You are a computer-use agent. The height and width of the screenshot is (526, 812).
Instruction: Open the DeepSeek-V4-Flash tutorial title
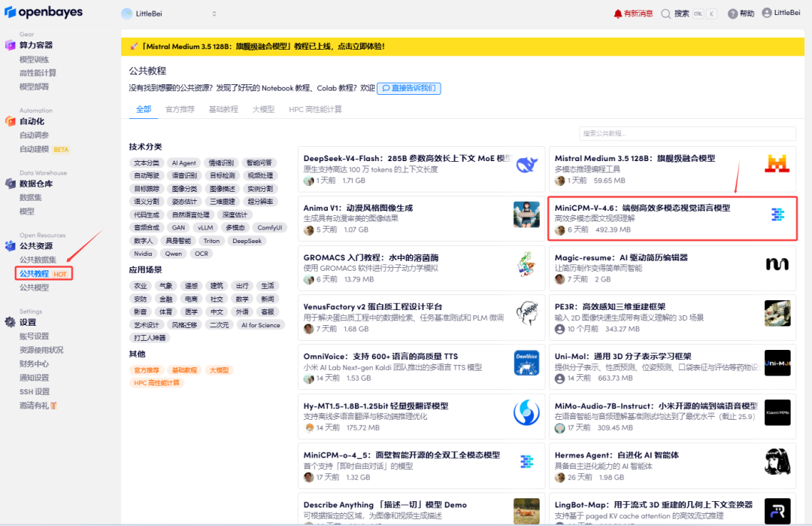407,158
